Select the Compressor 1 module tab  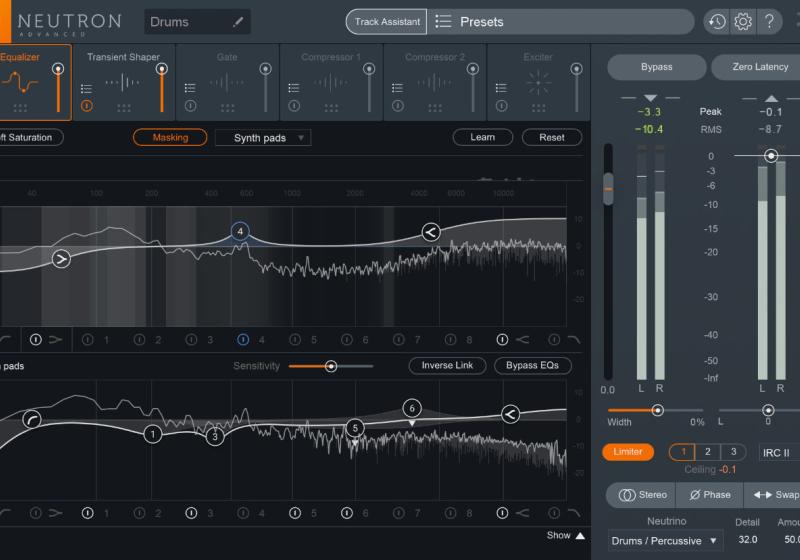[331, 82]
